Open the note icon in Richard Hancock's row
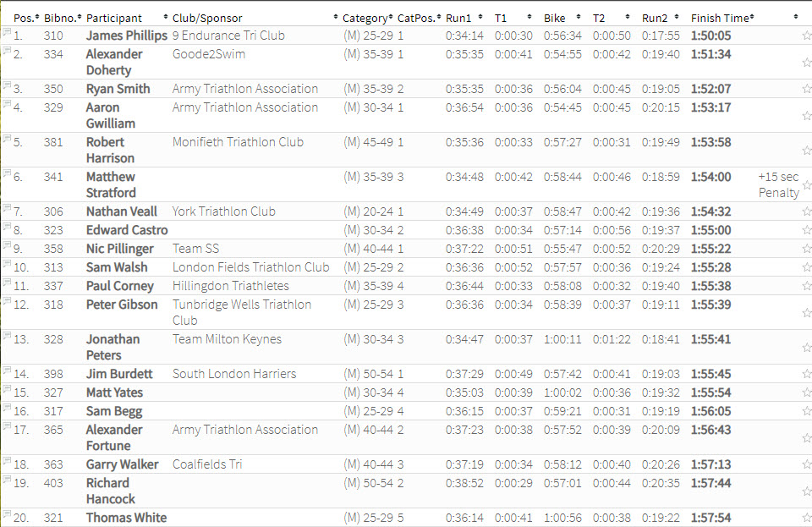 (x=7, y=480)
